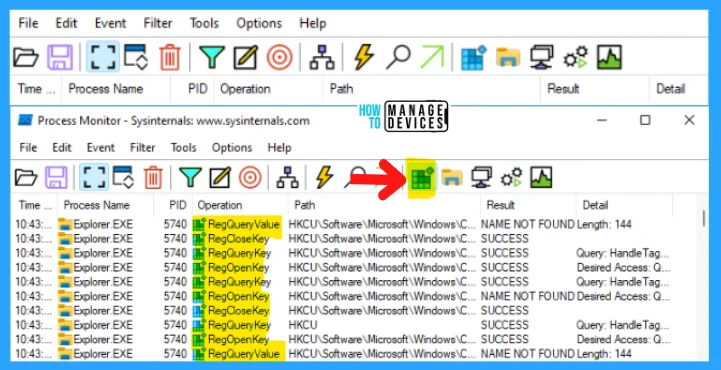Toggle Capture icon in upper enlarged toolbar

pyautogui.click(x=103, y=57)
